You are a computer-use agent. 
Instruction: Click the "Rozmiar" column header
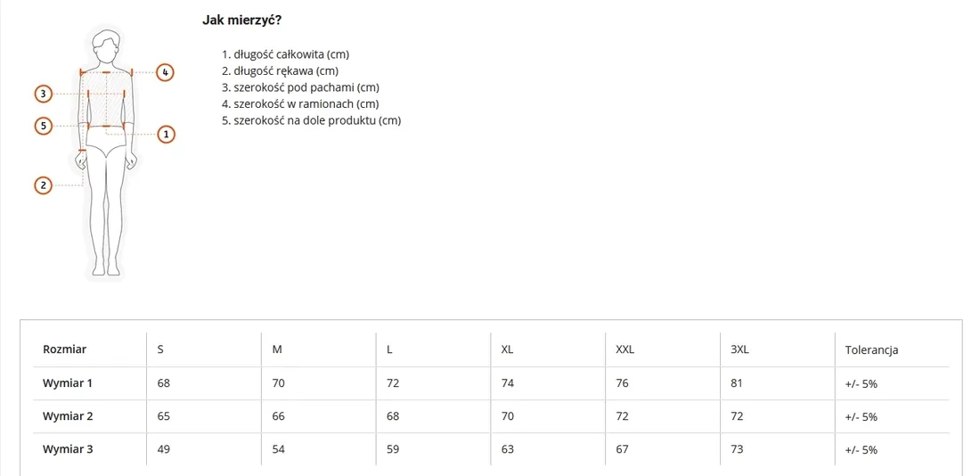pos(64,349)
